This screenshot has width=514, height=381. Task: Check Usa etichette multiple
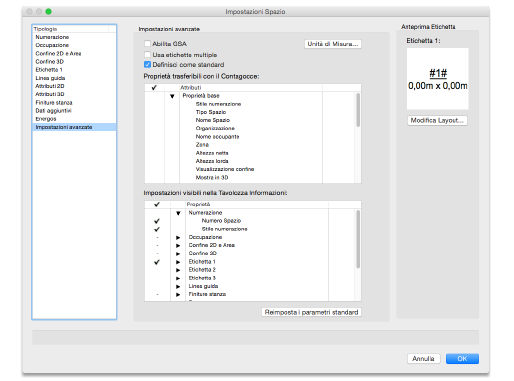(x=147, y=55)
